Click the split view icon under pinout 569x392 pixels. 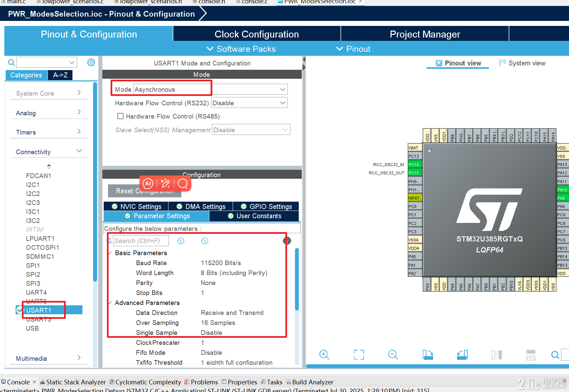point(497,355)
